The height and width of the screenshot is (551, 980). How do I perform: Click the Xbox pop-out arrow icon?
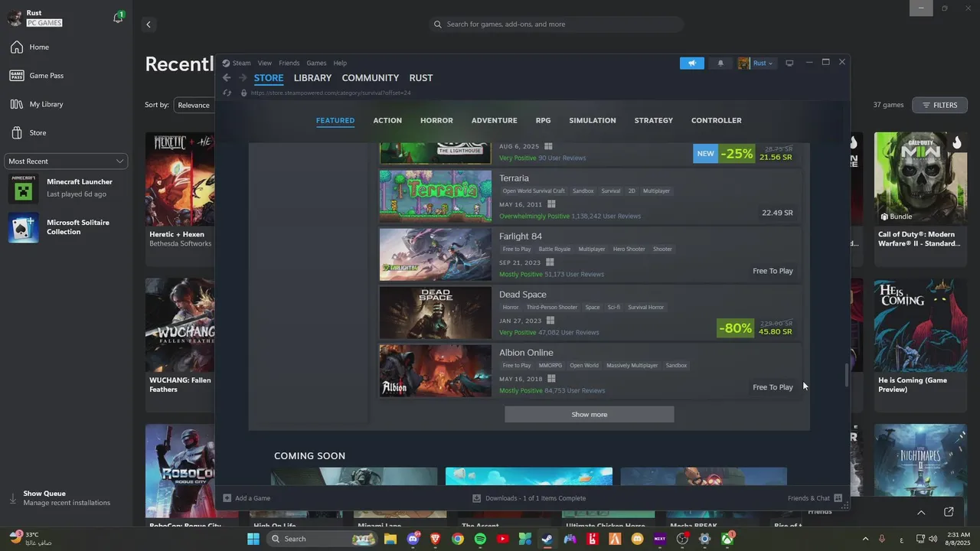[x=949, y=512]
